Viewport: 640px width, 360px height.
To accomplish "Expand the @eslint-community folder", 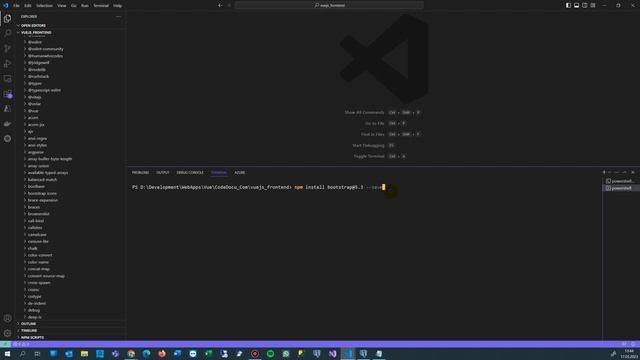I will tap(46, 49).
